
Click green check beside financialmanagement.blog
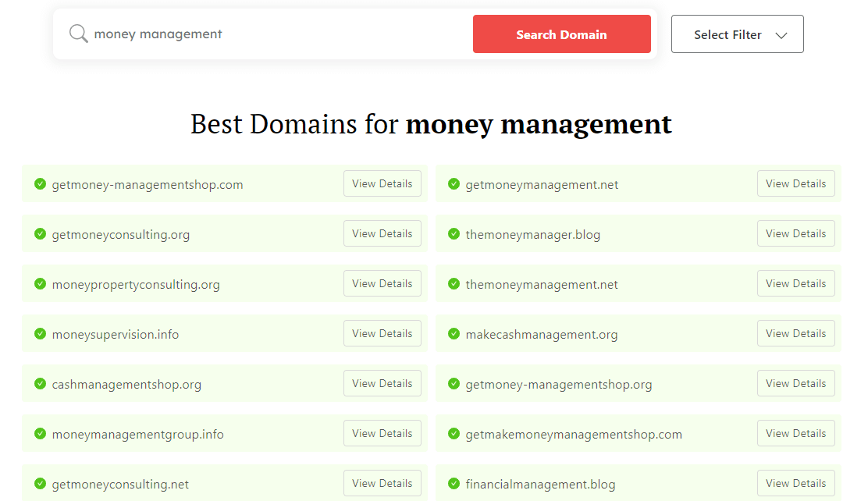click(454, 483)
